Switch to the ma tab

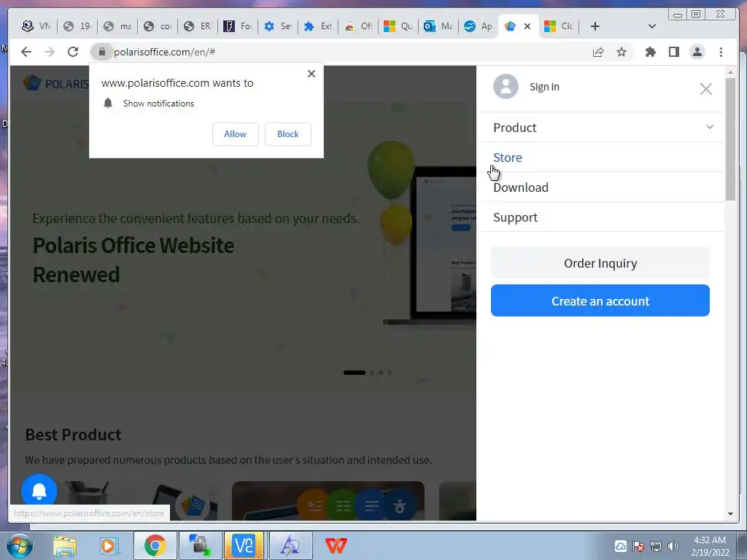coord(117,26)
